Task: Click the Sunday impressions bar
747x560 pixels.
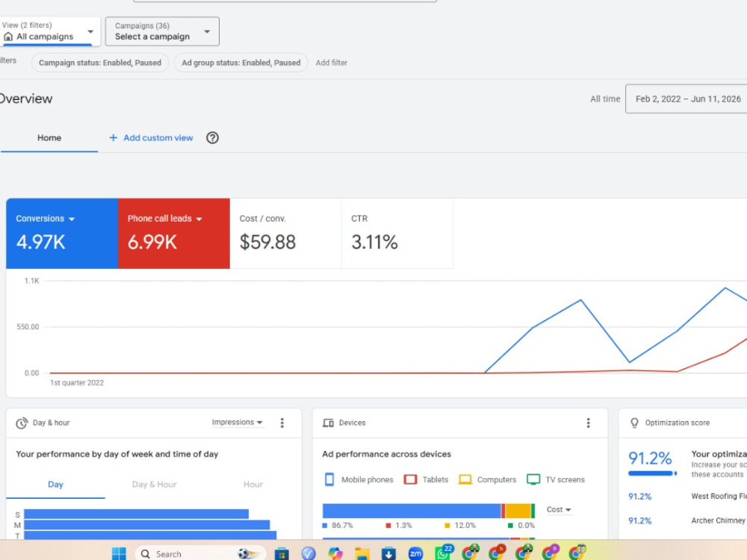Action: pos(136,514)
